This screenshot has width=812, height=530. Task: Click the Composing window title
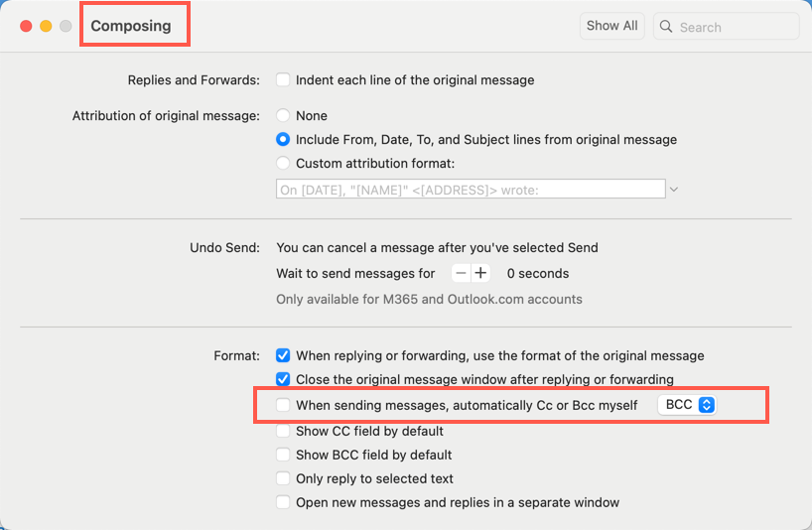130,26
